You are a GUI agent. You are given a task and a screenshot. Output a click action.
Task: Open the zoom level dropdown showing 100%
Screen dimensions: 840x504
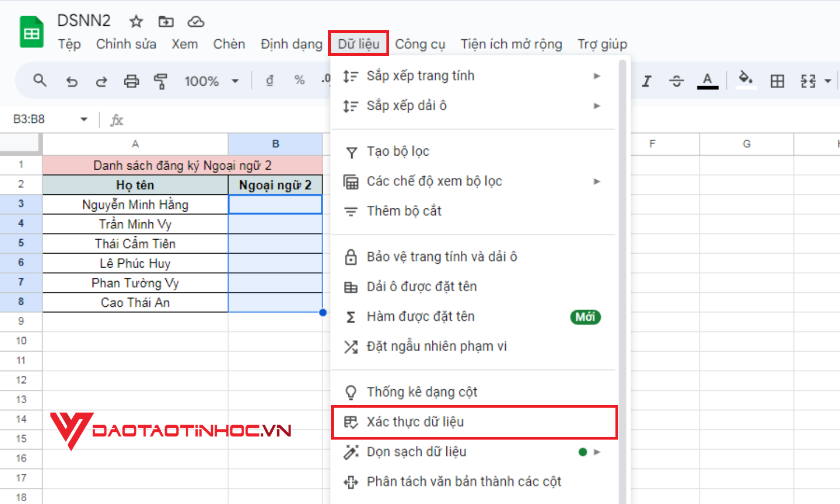coord(211,81)
